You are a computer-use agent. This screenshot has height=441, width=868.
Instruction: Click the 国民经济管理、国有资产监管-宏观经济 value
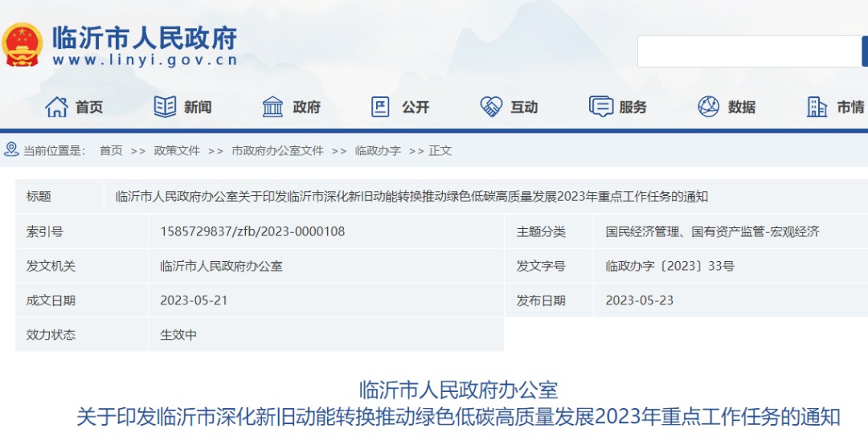pos(712,231)
